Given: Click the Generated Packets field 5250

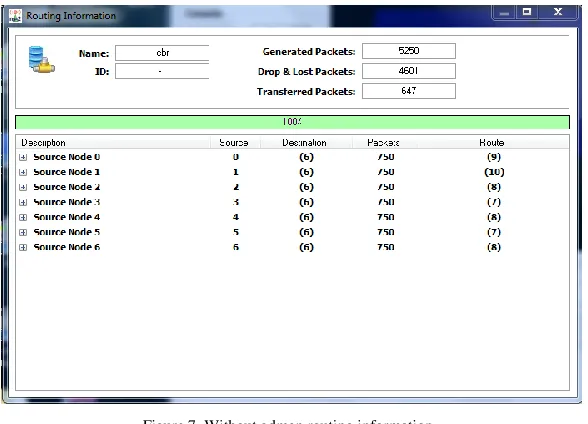Looking at the screenshot, I should 409,51.
